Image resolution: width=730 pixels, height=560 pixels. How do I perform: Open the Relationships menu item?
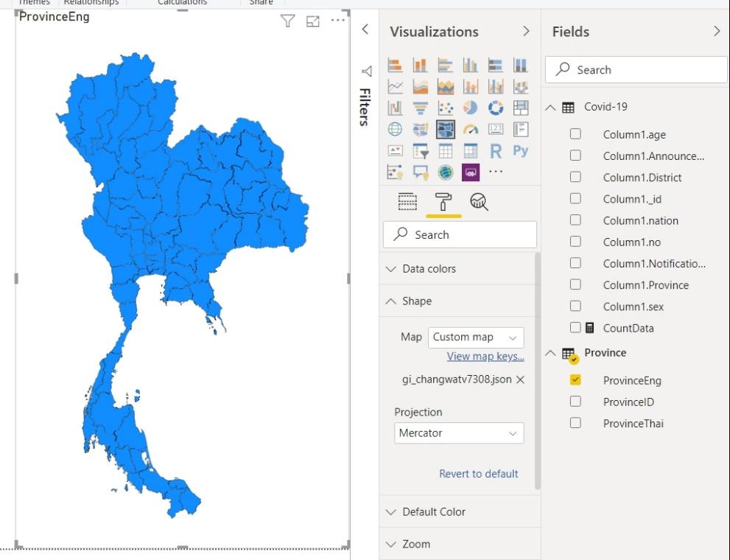coord(91,3)
